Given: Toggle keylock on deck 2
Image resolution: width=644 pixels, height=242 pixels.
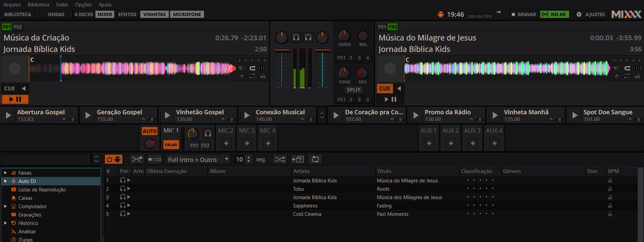Looking at the screenshot, I should tap(638, 76).
